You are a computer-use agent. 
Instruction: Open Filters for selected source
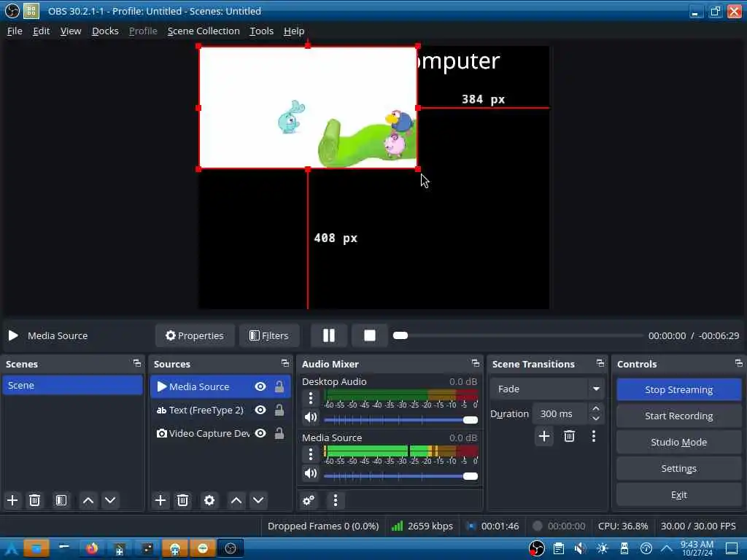[x=269, y=335]
